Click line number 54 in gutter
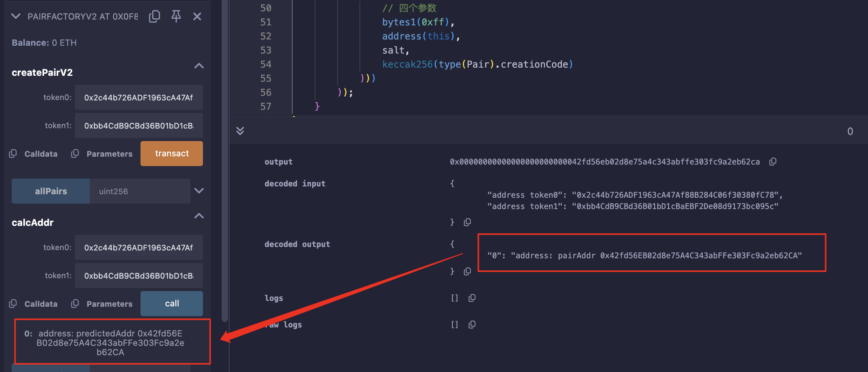The image size is (868, 372). (x=266, y=64)
